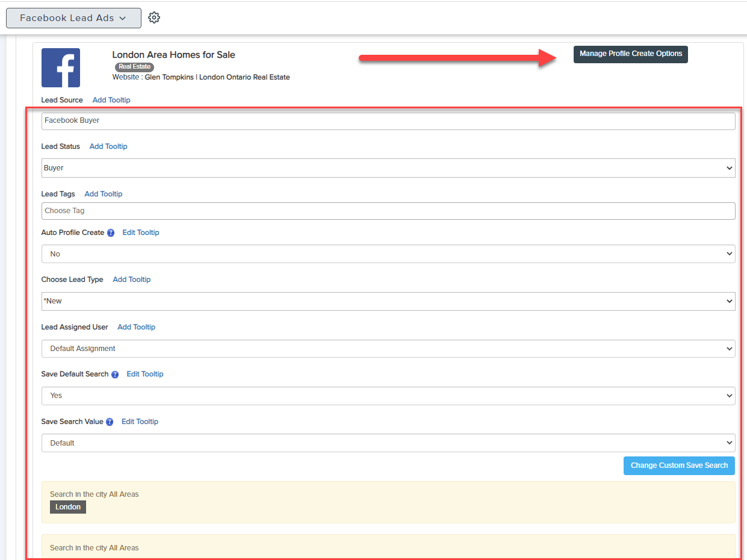Expand the Lead Status dropdown
The height and width of the screenshot is (560, 747).
388,168
